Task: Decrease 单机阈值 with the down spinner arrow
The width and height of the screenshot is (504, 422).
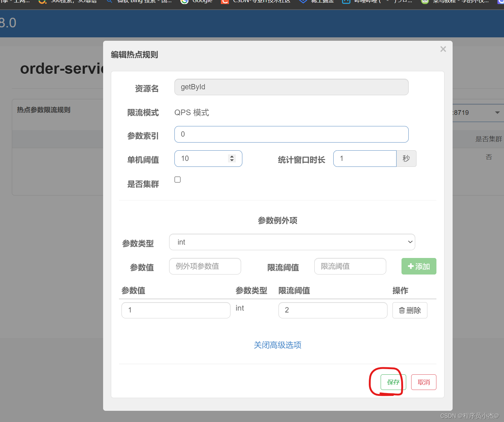Action: (x=232, y=160)
